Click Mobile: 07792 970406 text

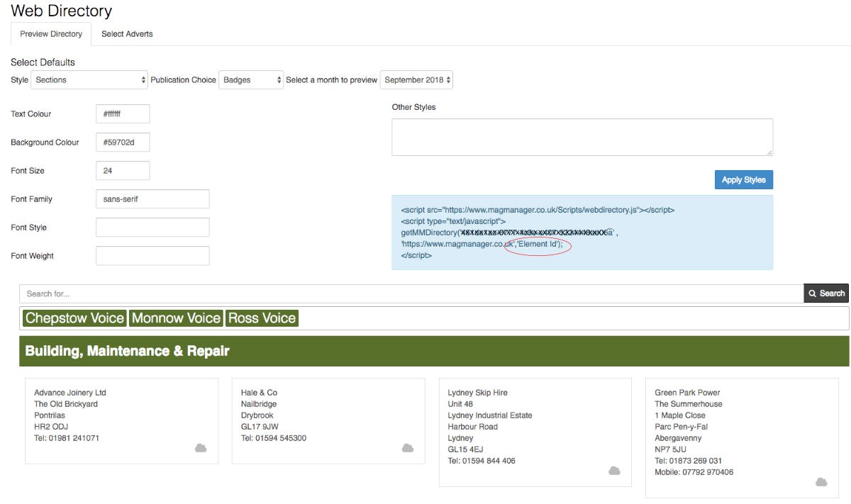[x=694, y=472]
